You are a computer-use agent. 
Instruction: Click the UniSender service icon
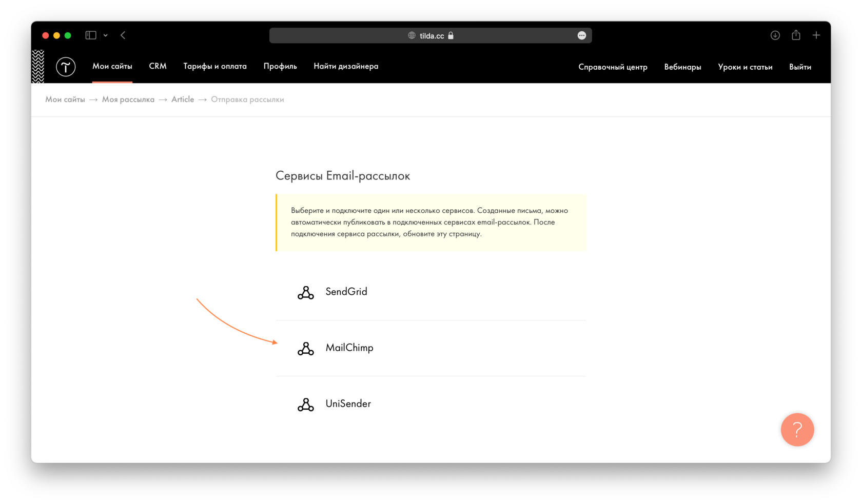(306, 405)
